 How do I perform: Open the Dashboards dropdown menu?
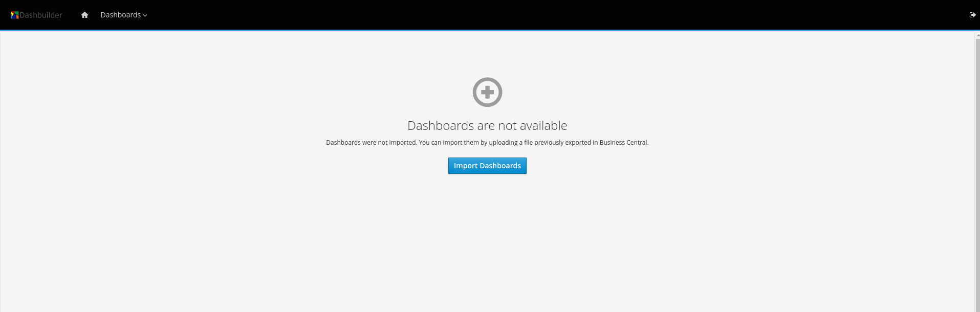pyautogui.click(x=124, y=15)
